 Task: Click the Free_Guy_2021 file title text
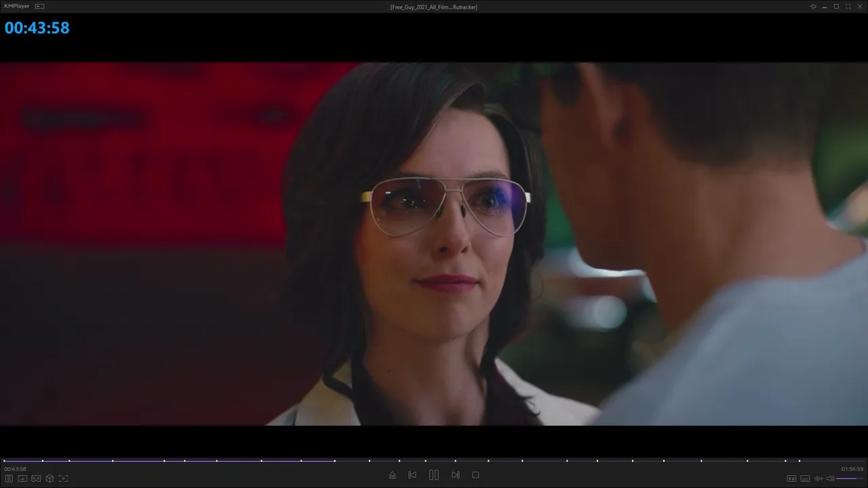pos(434,7)
